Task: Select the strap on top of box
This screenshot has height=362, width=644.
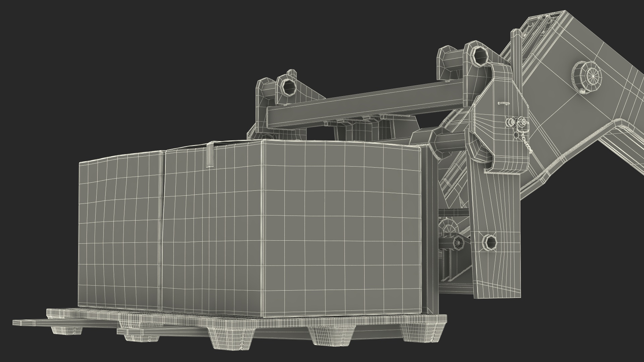Action: click(210, 155)
